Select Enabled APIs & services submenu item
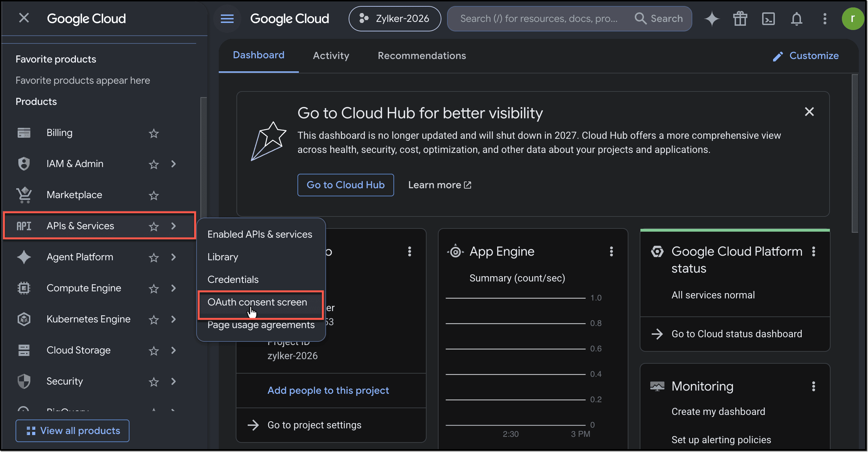The width and height of the screenshot is (868, 452). pos(260,234)
